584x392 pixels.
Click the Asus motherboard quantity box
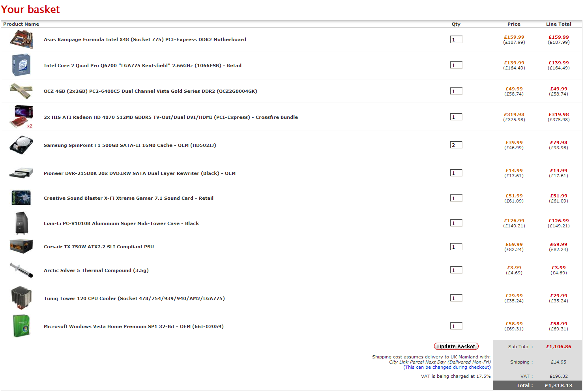click(x=456, y=39)
